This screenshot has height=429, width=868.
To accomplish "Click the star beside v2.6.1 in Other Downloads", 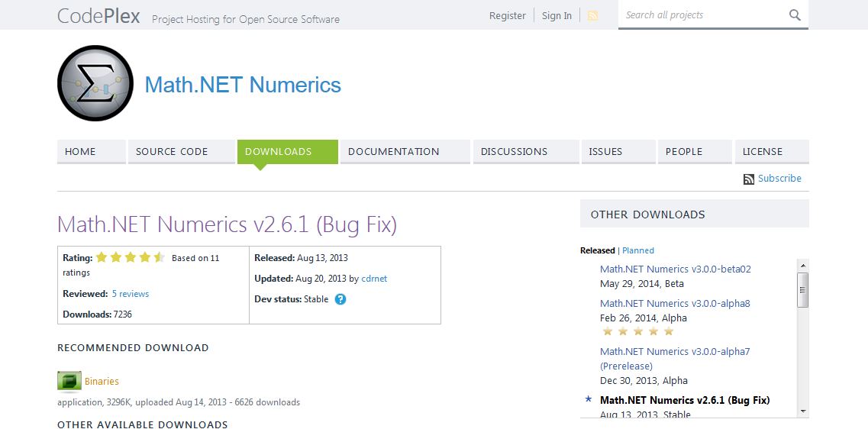I will (589, 399).
